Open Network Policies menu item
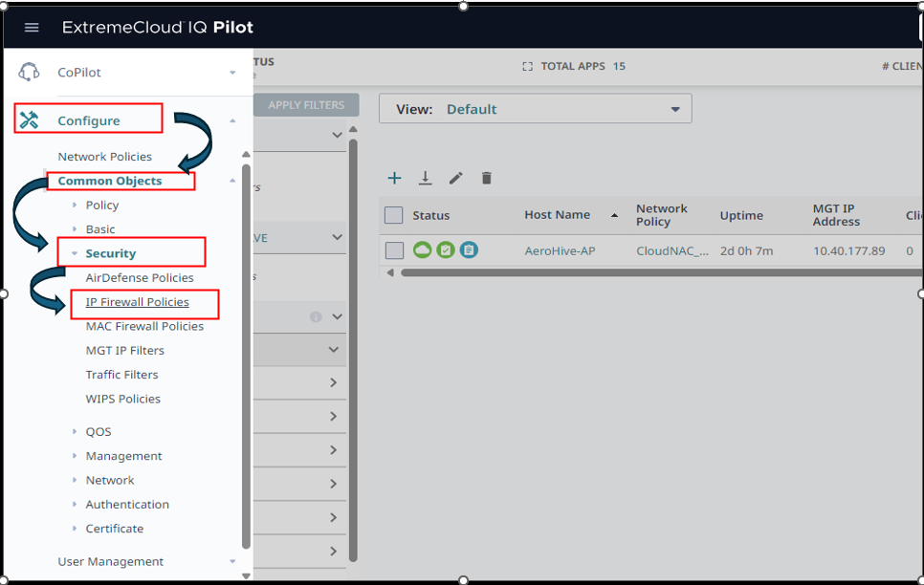The height and width of the screenshot is (585, 924). 105,157
